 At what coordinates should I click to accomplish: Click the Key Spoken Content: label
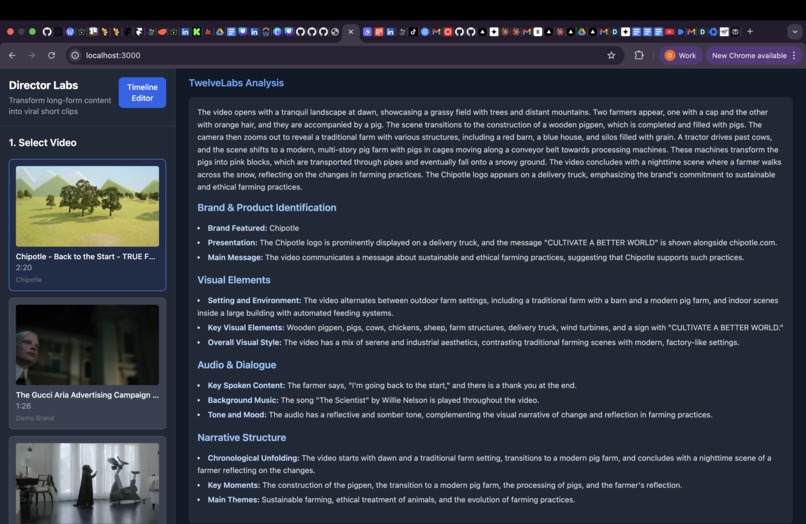point(246,386)
